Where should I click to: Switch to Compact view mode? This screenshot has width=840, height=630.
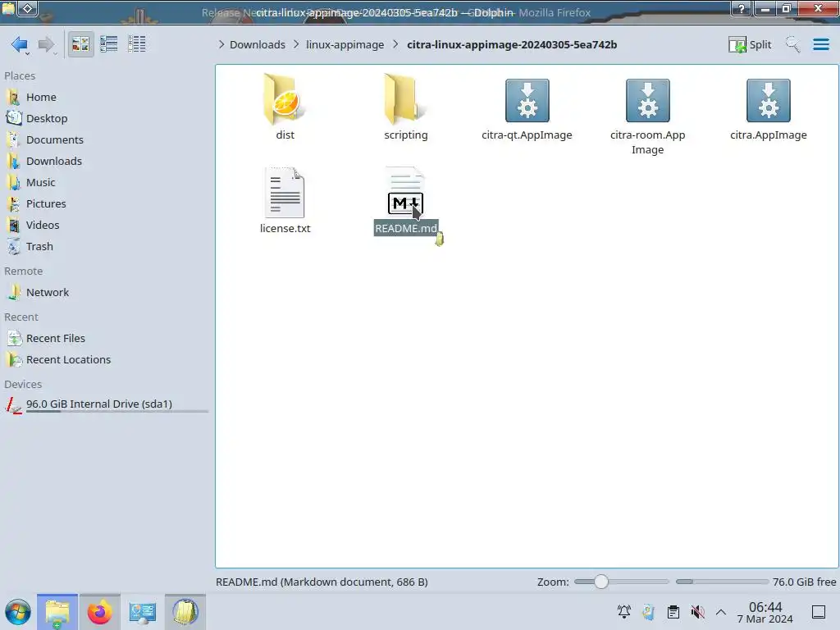(109, 44)
